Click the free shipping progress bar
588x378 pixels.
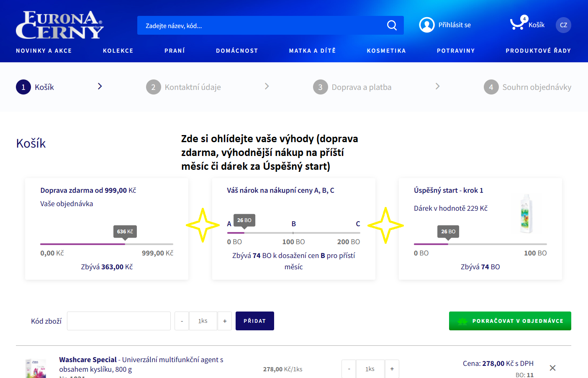pos(106,244)
